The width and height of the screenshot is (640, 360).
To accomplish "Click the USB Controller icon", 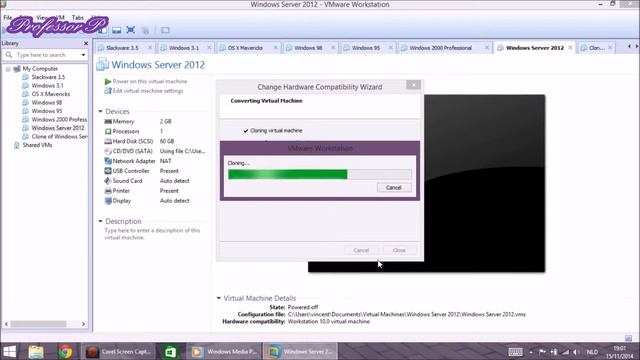I will [x=108, y=171].
